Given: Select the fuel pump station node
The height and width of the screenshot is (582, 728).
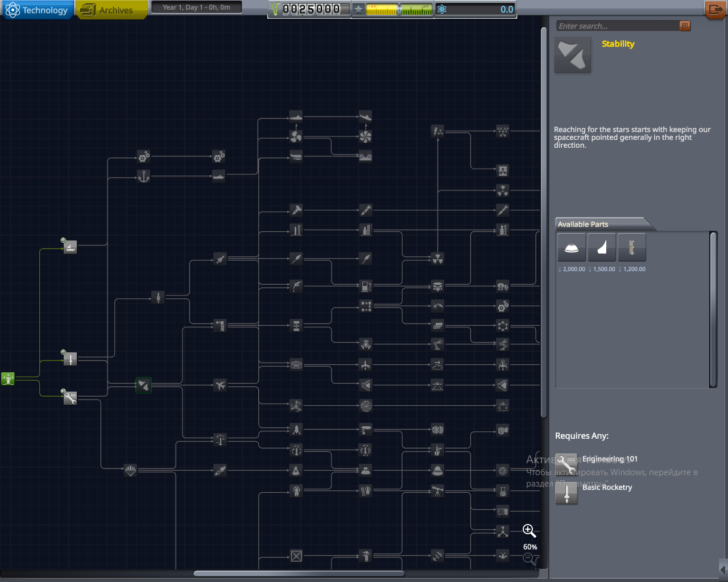Looking at the screenshot, I should click(x=366, y=286).
